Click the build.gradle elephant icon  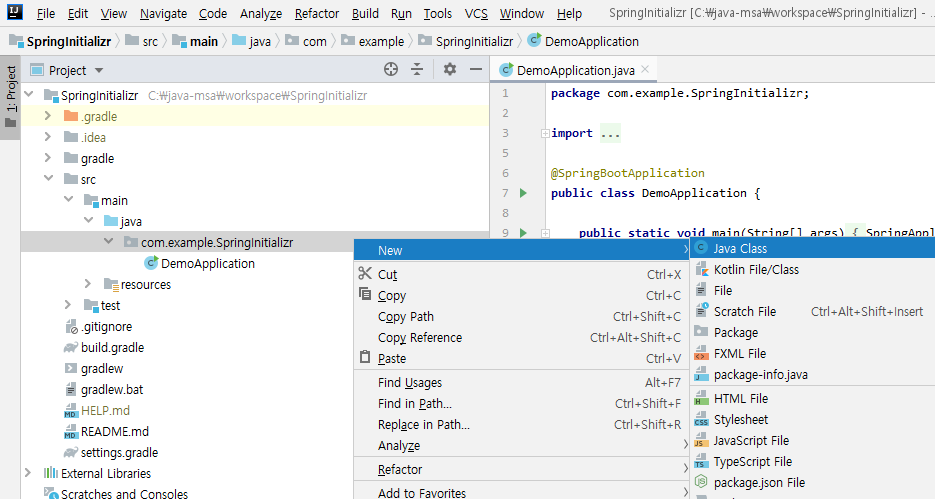71,348
